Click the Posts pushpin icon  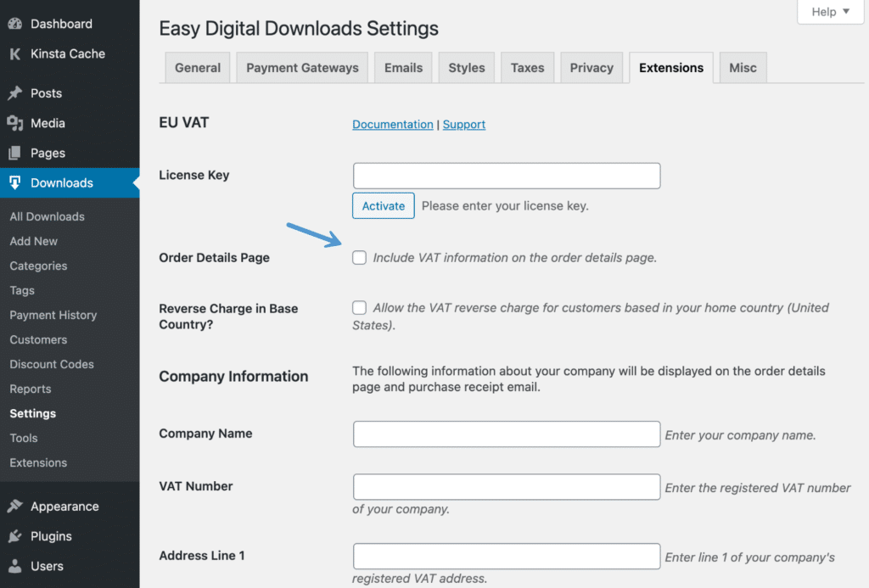(14, 93)
